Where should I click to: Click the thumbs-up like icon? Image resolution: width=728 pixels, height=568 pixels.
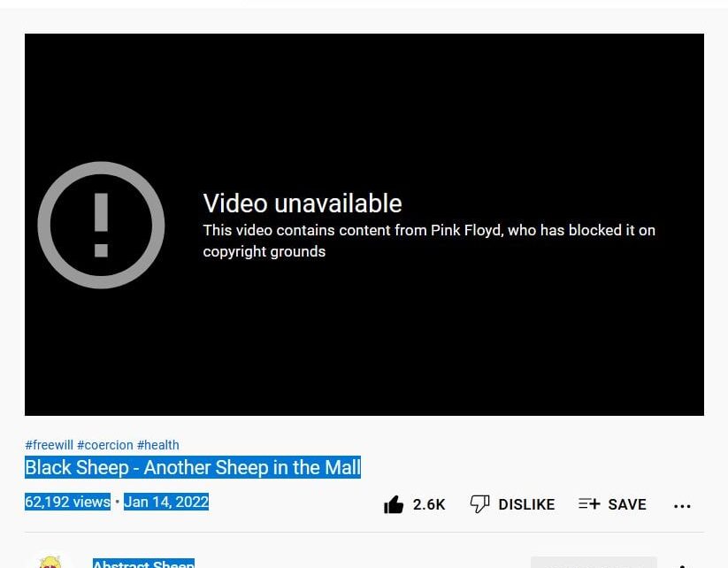coord(394,504)
